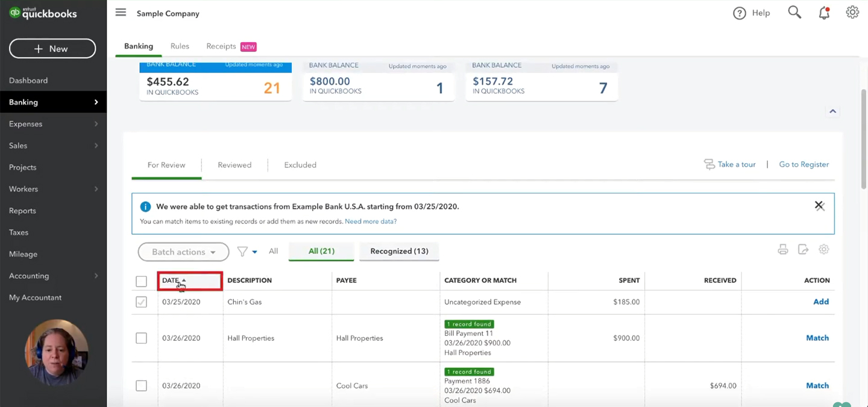Open the Go to Register link
The height and width of the screenshot is (407, 868).
[804, 164]
